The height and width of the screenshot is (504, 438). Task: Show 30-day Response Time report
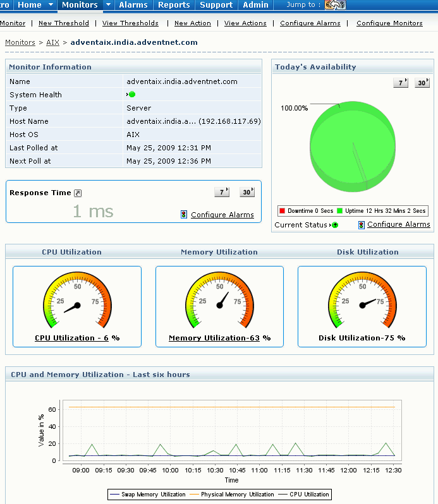point(247,192)
